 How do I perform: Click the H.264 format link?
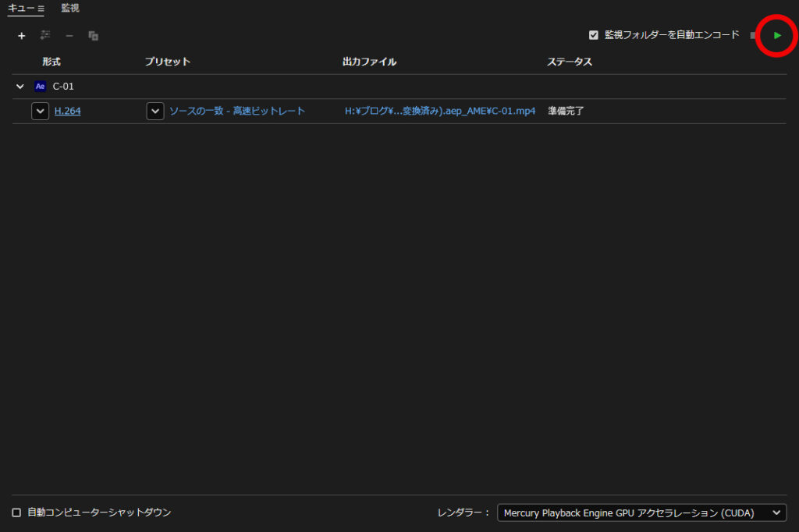point(68,111)
